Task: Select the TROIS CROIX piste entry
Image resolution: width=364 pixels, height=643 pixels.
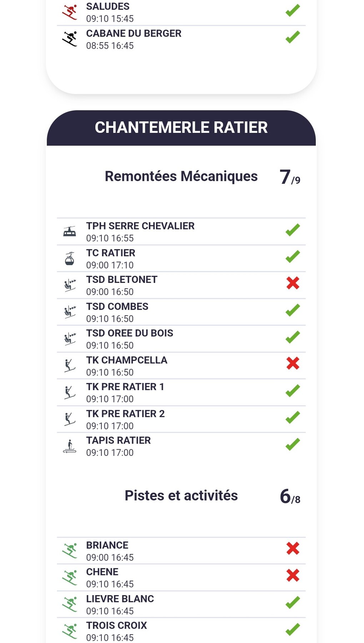Action: point(116,631)
